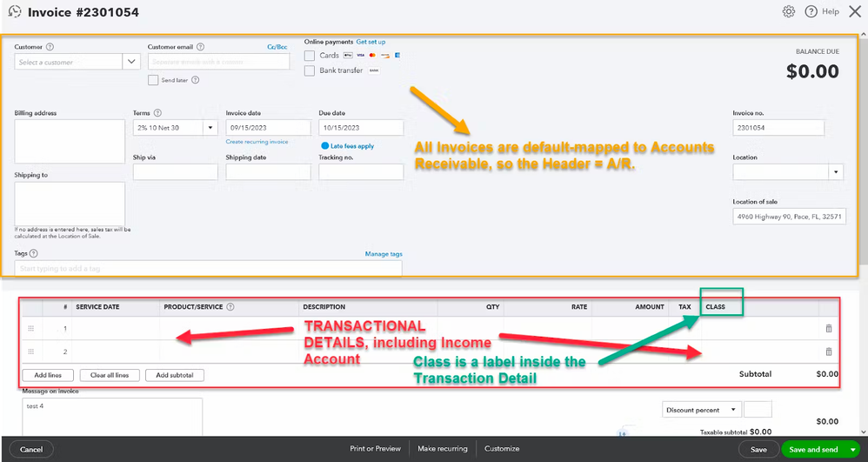Image resolution: width=868 pixels, height=462 pixels.
Task: Show help info next to Send later
Action: (196, 80)
